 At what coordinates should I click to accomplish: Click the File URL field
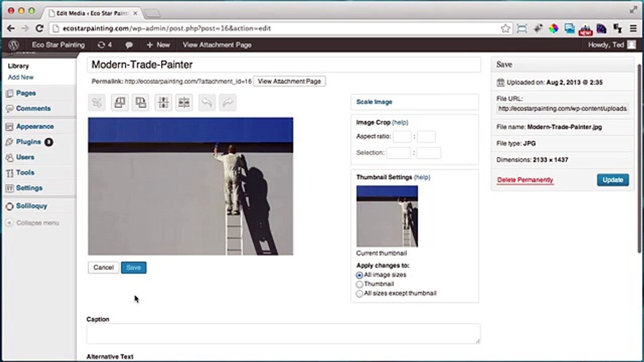coord(562,109)
